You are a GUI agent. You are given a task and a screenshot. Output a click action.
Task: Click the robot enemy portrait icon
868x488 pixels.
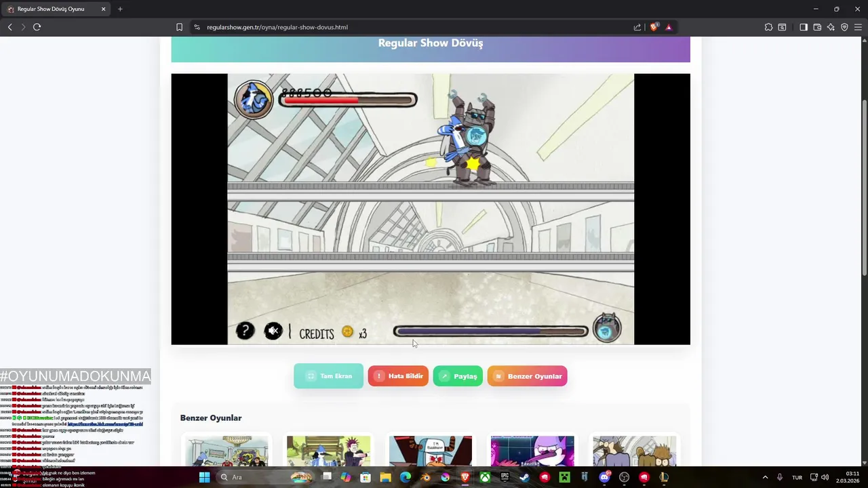pos(607,328)
